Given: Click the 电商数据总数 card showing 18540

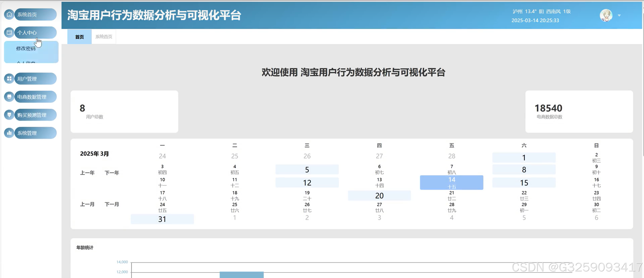Looking at the screenshot, I should pyautogui.click(x=579, y=111).
